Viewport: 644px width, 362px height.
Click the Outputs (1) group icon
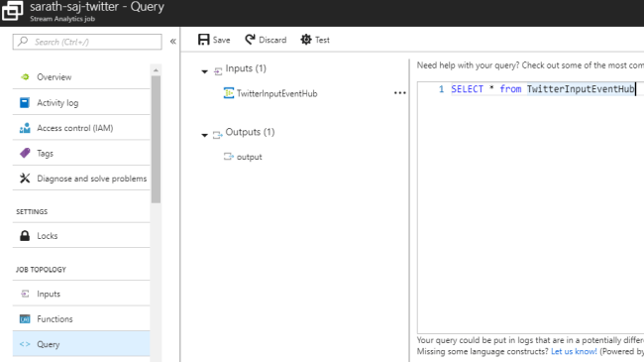(217, 135)
